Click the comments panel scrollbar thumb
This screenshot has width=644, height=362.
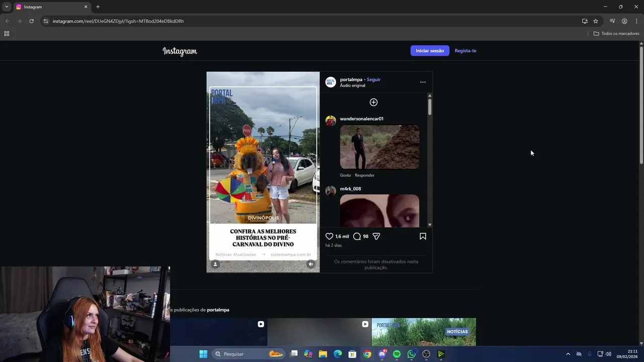[x=430, y=107]
